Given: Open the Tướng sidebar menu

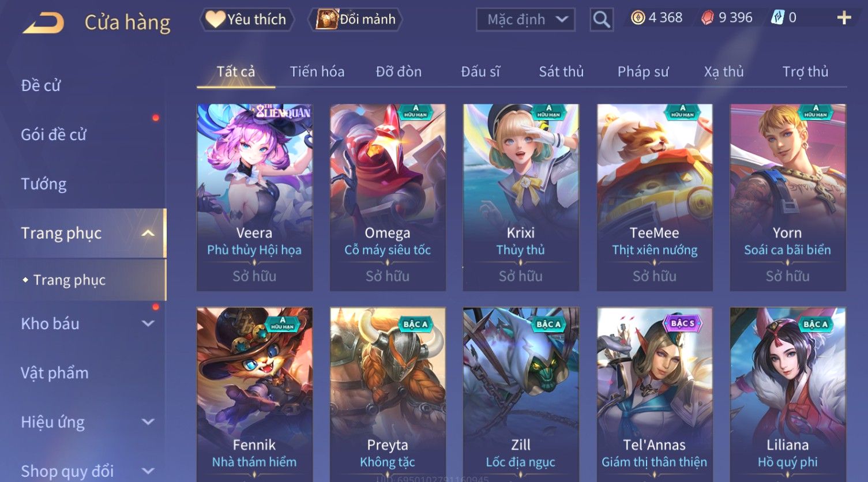Looking at the screenshot, I should pos(44,184).
